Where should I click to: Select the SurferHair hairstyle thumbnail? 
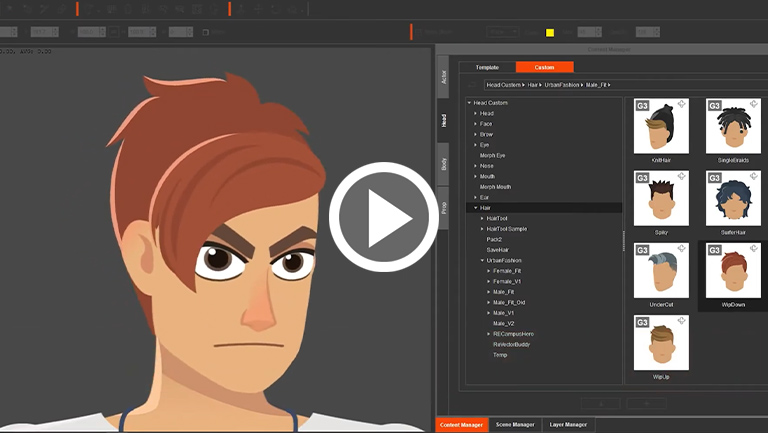point(733,198)
